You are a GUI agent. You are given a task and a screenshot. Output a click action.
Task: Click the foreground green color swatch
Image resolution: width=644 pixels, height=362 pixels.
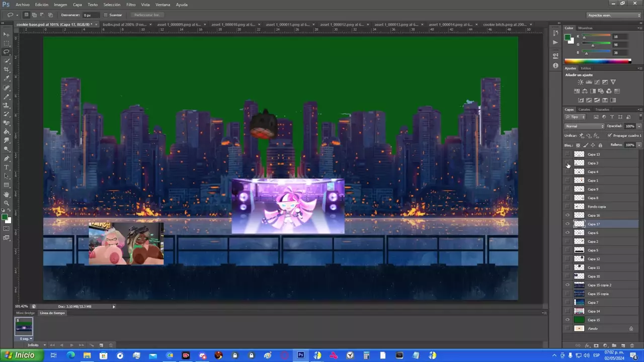pos(5,217)
